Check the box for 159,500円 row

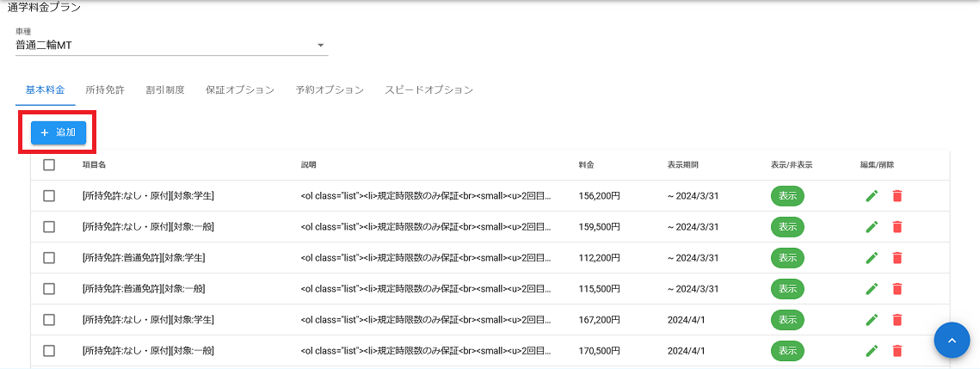(49, 227)
